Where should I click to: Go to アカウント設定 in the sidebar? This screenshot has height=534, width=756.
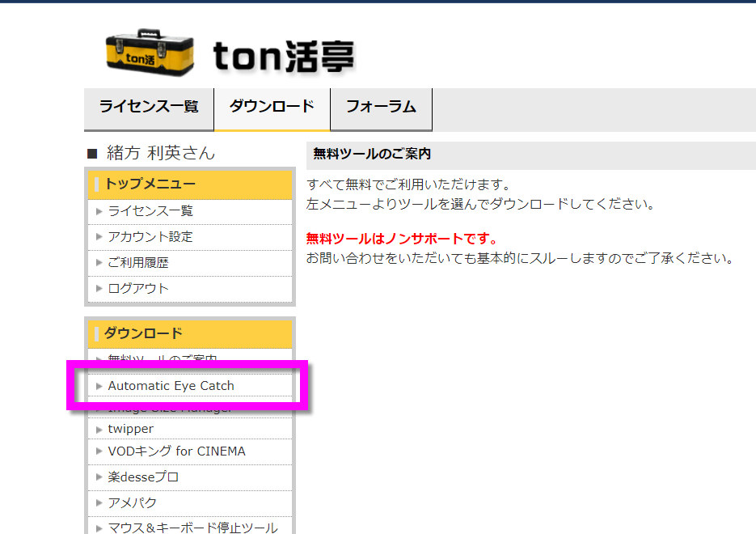pyautogui.click(x=150, y=237)
